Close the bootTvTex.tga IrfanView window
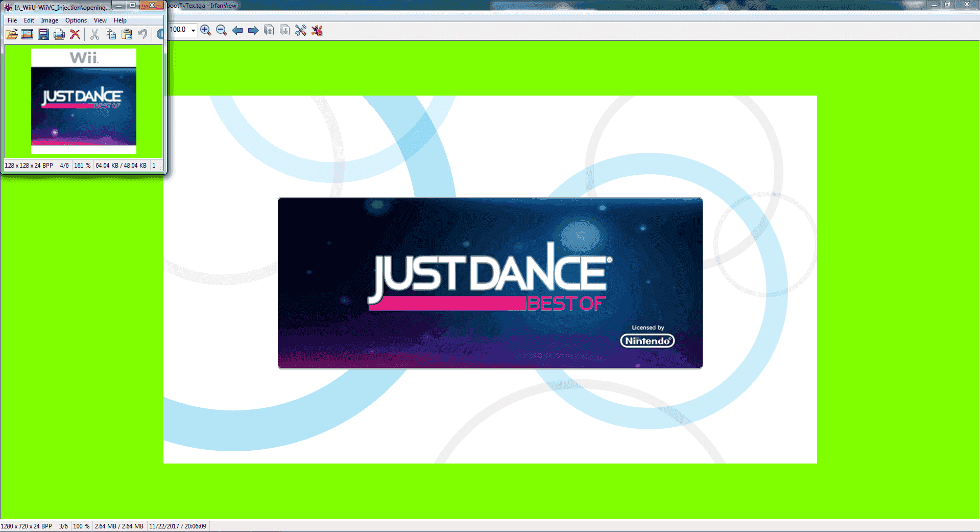Screen dimensions: 980x532 pyautogui.click(x=967, y=5)
